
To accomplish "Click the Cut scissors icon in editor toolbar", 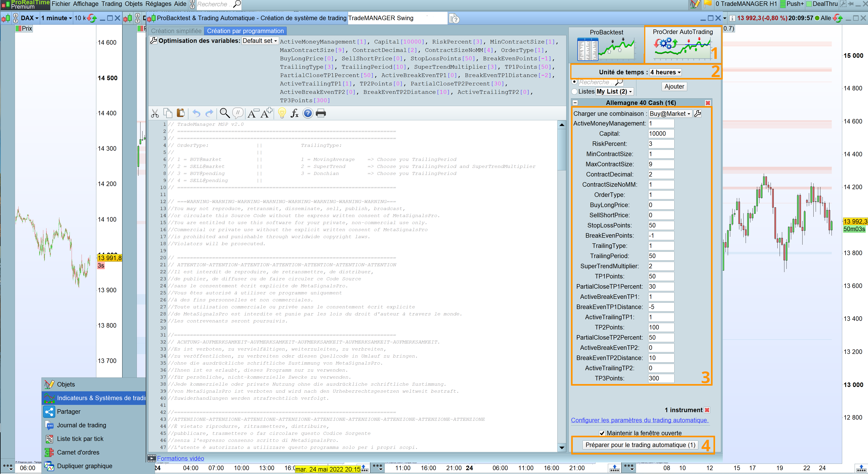I will [x=155, y=114].
